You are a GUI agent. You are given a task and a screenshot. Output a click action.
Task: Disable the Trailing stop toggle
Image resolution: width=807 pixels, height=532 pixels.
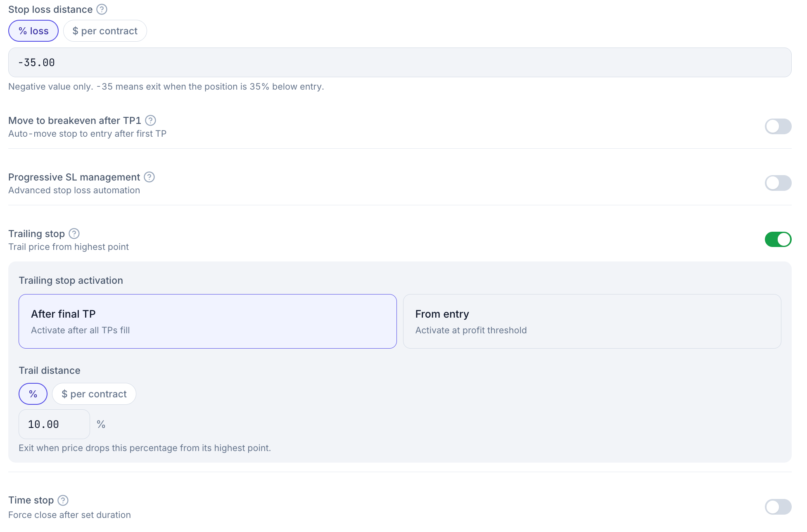(778, 239)
